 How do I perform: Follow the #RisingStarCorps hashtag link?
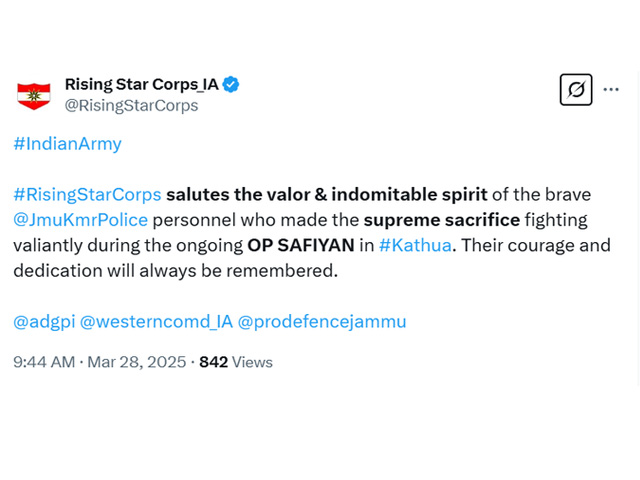pos(87,195)
